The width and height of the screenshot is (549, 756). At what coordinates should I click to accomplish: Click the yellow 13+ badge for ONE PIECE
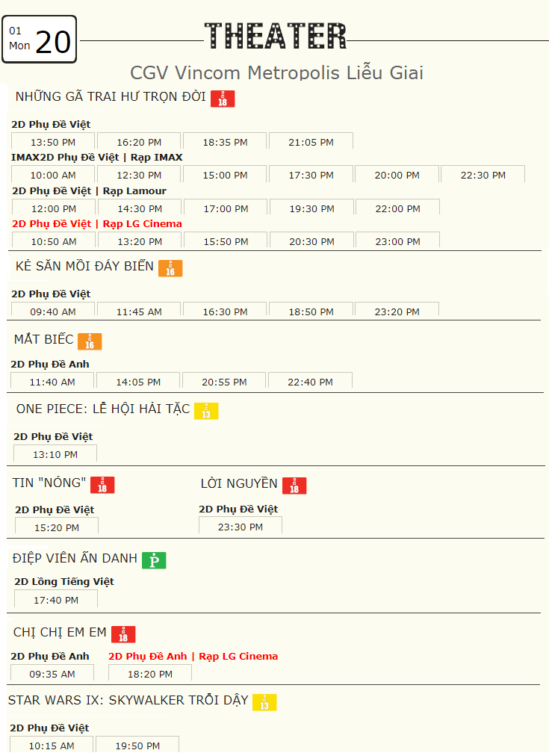point(206,412)
